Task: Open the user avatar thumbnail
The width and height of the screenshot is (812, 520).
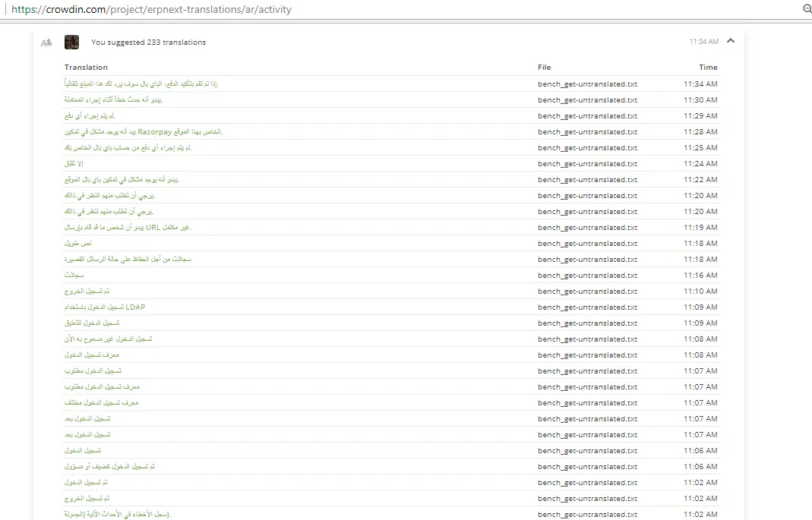Action: 71,42
